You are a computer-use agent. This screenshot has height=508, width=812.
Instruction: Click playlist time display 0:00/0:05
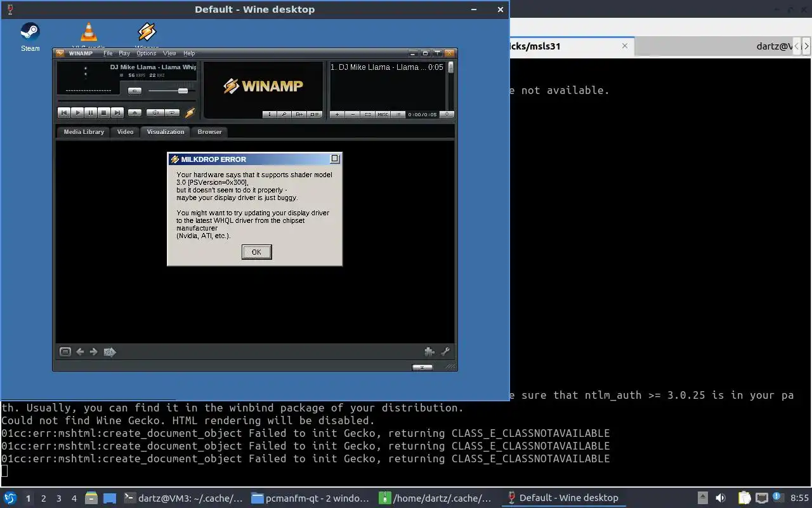pos(422,114)
